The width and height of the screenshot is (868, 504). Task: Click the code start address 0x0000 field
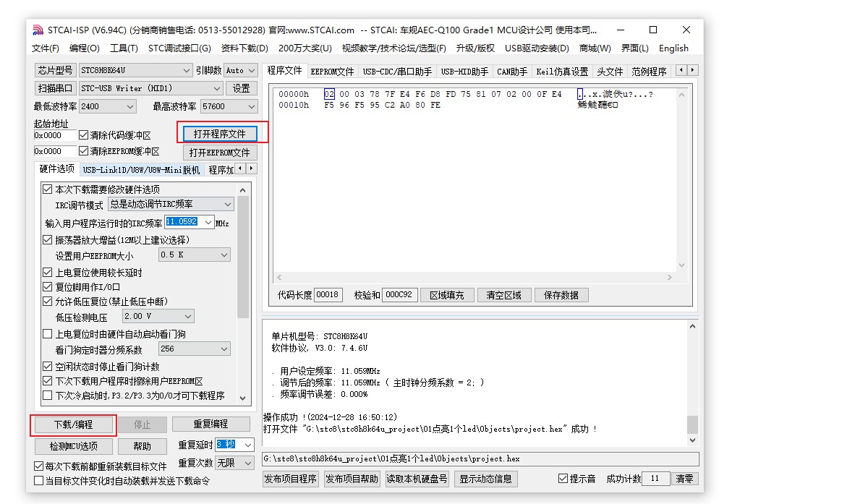(x=55, y=135)
